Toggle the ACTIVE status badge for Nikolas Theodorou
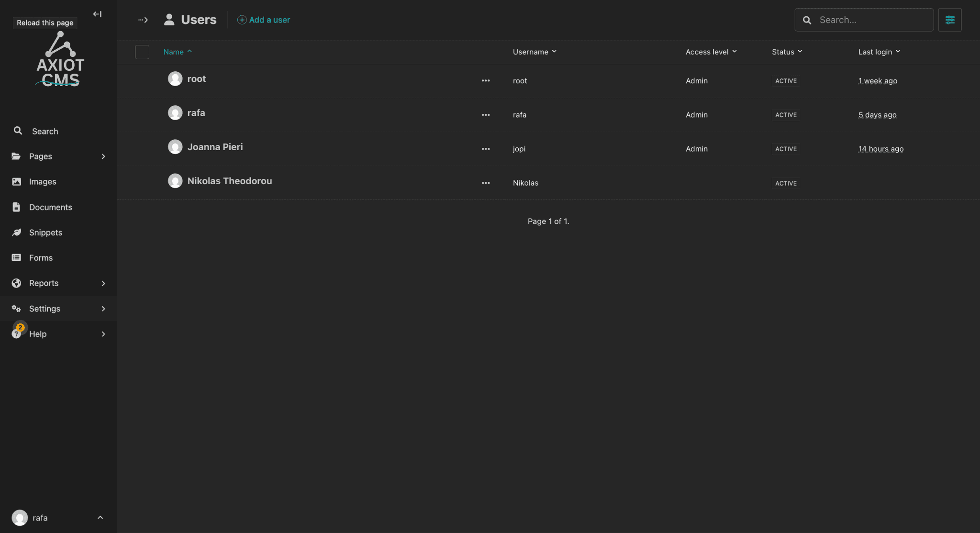Image resolution: width=980 pixels, height=533 pixels. click(785, 183)
